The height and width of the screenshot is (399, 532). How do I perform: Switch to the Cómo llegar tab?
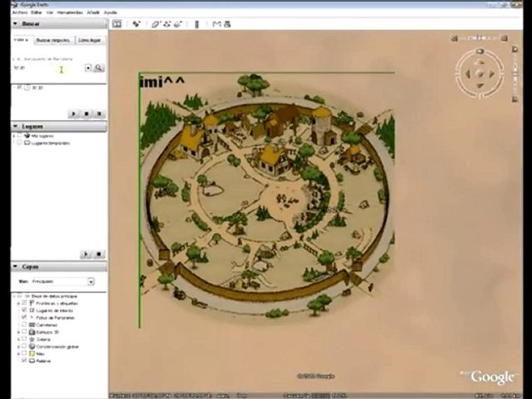tap(90, 40)
